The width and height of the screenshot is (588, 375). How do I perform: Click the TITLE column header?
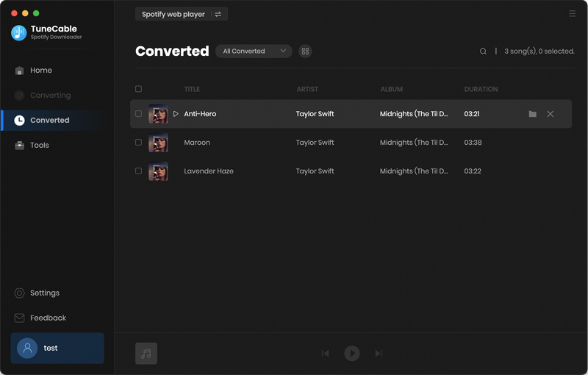pyautogui.click(x=192, y=89)
